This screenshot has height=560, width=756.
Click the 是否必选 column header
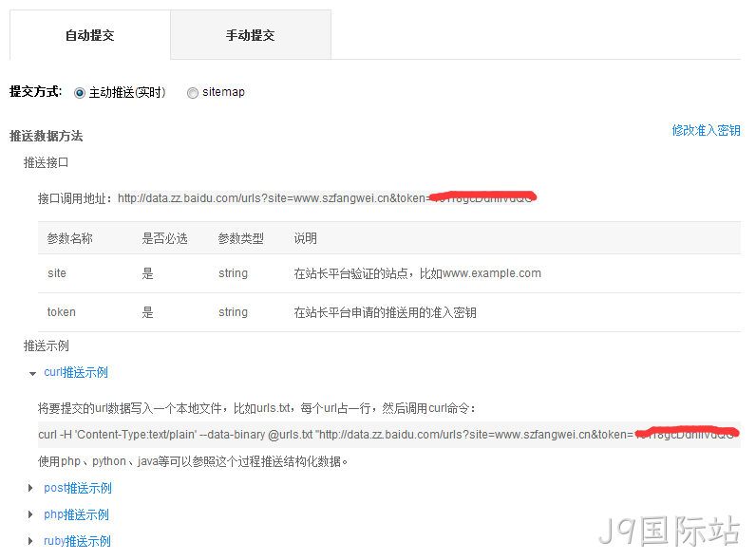(164, 238)
